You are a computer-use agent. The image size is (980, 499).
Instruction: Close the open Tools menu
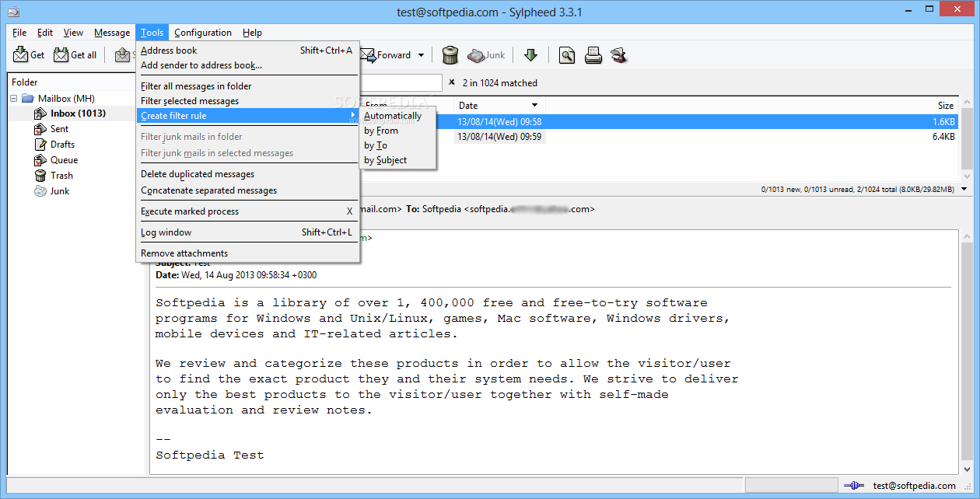(x=152, y=33)
